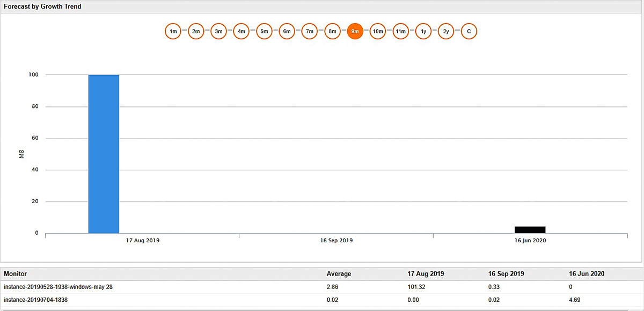Reselect the highlighted 9m period

point(355,31)
